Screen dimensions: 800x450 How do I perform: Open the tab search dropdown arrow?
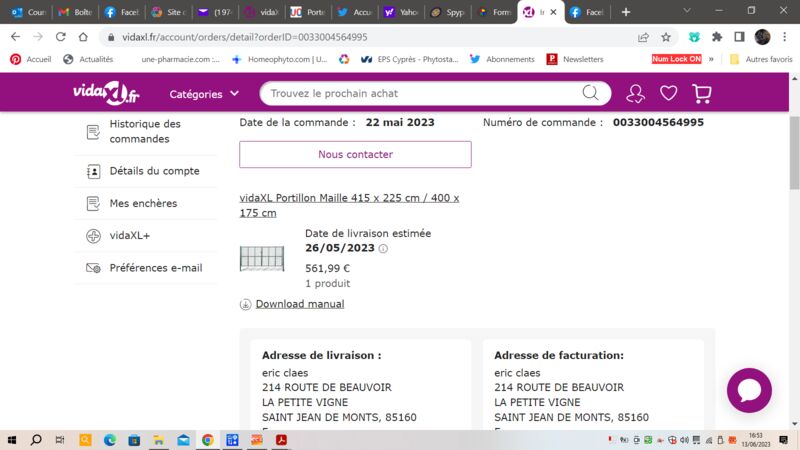pyautogui.click(x=687, y=11)
